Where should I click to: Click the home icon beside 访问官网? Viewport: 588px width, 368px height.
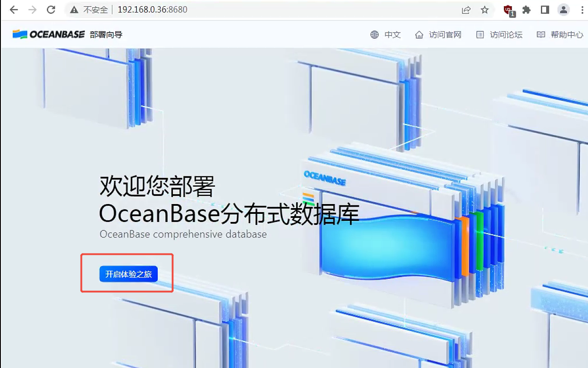point(419,35)
